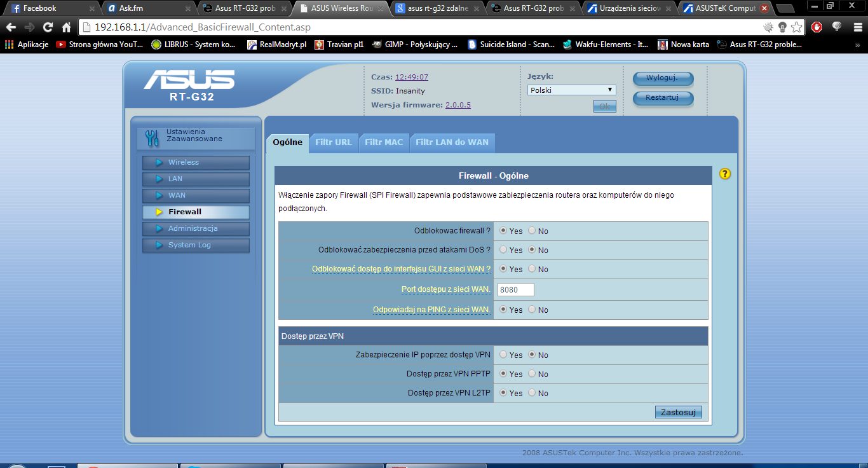Viewport: 868px width, 468px height.
Task: Switch to Urządzenia sieciowe tab
Action: pos(630,8)
